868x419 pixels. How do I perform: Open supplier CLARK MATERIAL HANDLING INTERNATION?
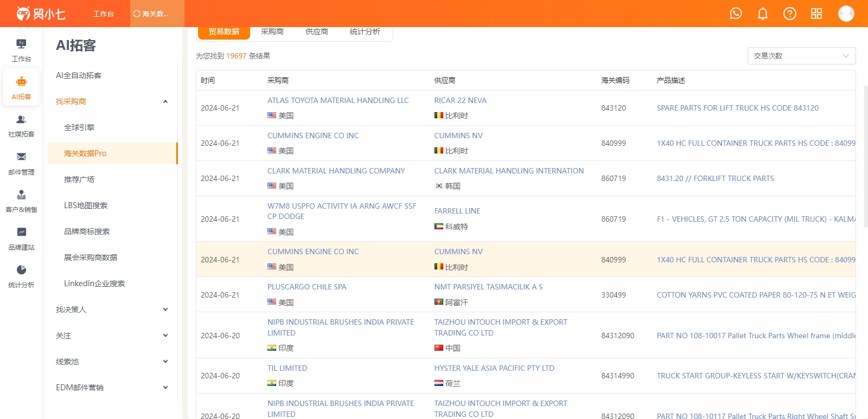click(x=509, y=171)
